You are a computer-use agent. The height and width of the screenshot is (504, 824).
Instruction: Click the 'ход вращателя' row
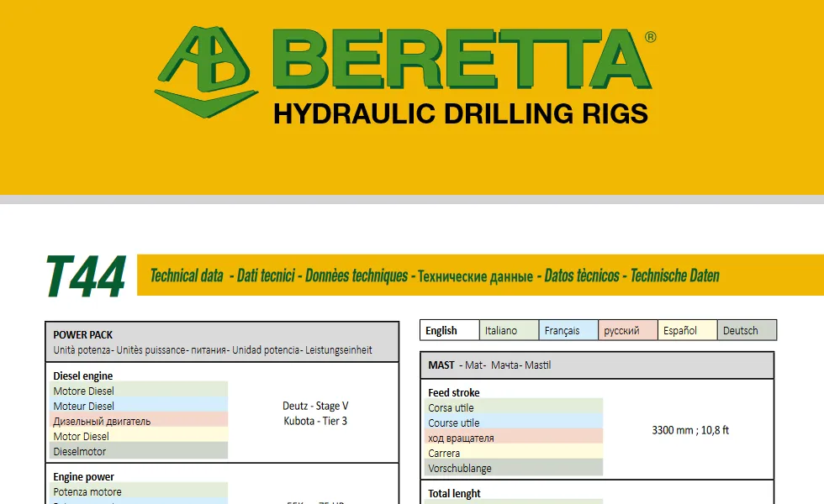click(x=514, y=438)
